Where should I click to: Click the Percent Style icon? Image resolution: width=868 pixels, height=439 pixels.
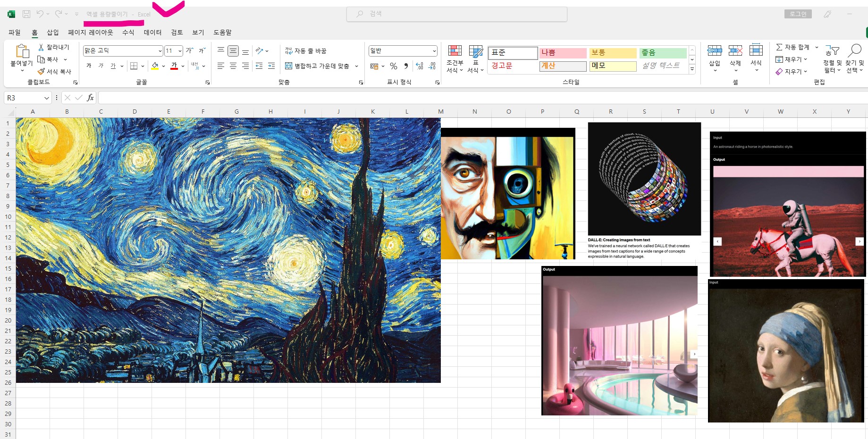tap(394, 66)
